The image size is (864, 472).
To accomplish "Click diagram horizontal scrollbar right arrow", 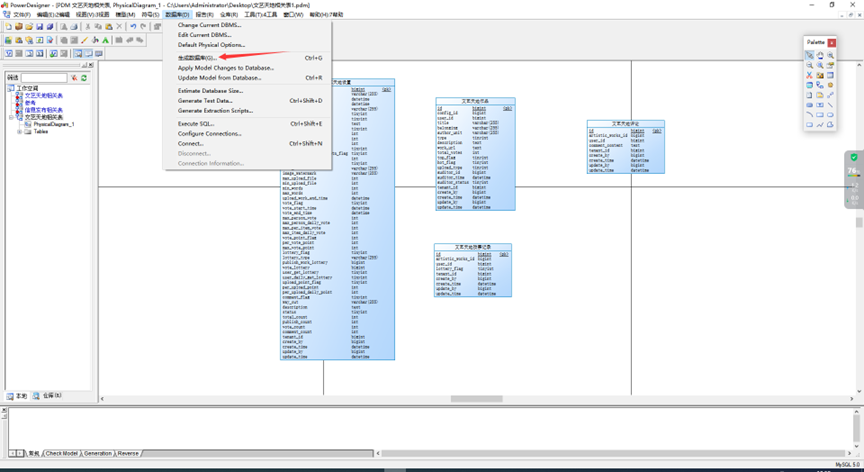I will point(851,399).
